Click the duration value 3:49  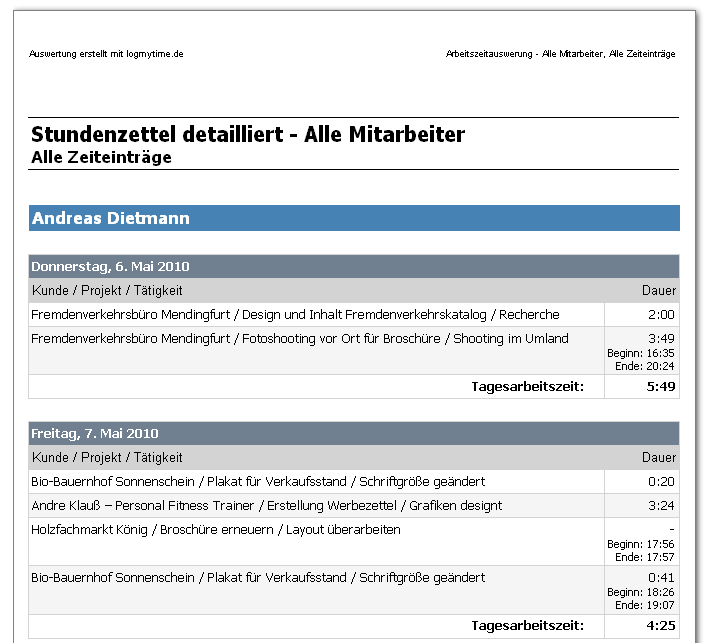[661, 339]
